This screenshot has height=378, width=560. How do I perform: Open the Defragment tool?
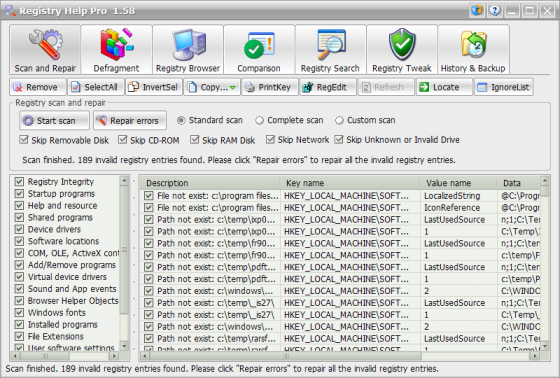pos(116,49)
